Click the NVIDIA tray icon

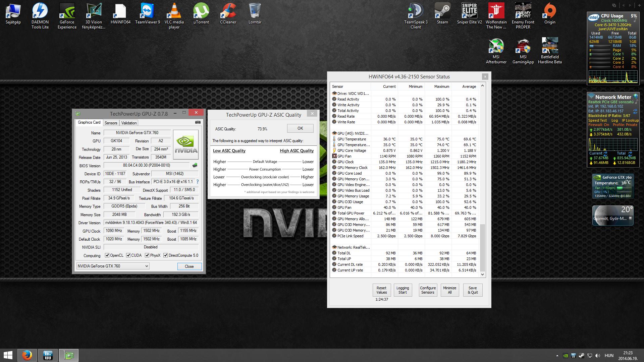point(566,356)
